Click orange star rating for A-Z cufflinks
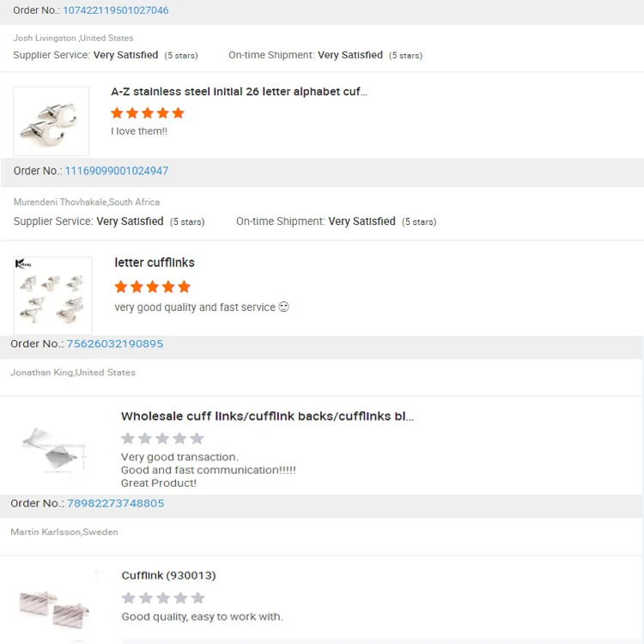Screen dimensions: 644x644 148,112
